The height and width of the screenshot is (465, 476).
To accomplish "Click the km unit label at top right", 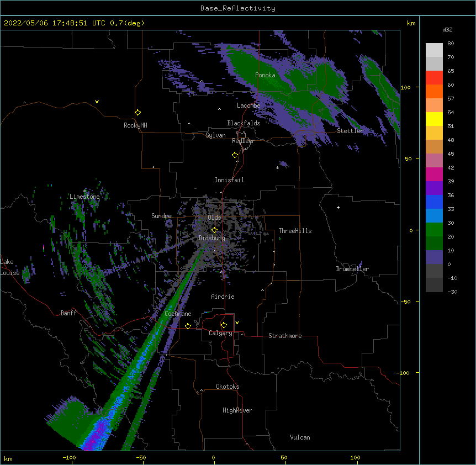I will [411, 23].
